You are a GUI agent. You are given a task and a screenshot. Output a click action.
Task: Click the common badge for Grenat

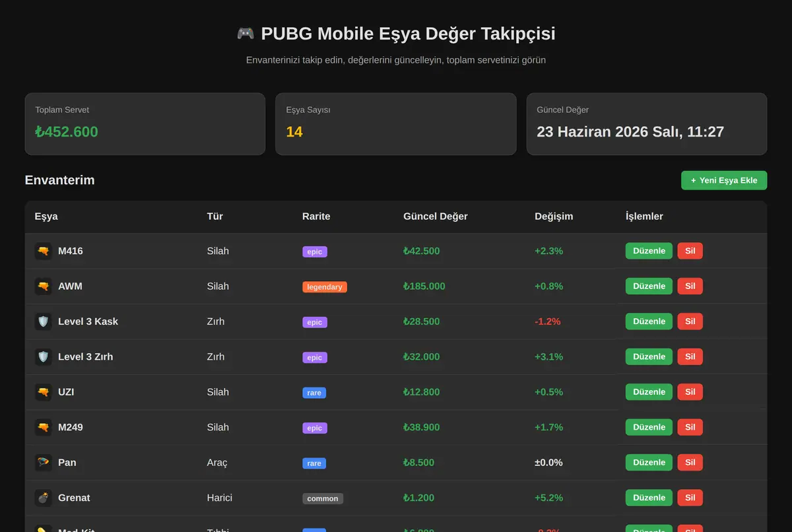point(323,498)
